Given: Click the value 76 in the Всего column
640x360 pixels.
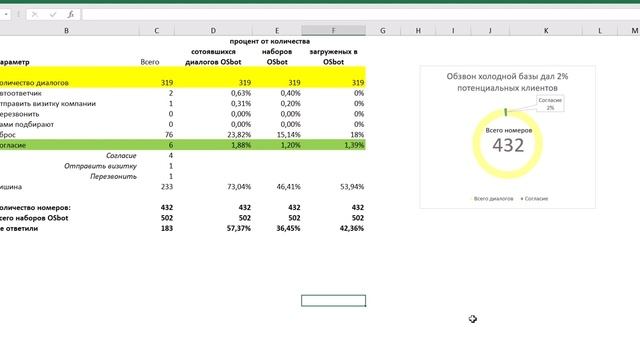Looking at the screenshot, I should (x=169, y=135).
